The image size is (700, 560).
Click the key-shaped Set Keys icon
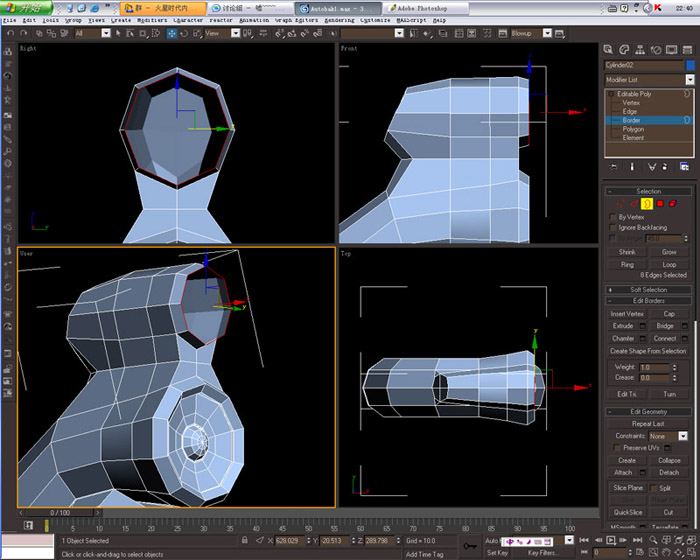pyautogui.click(x=470, y=546)
